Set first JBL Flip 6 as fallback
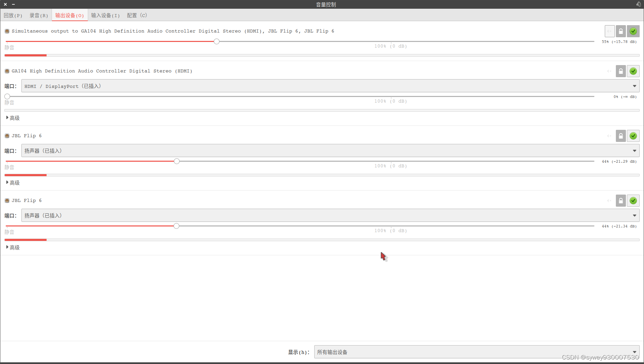This screenshot has width=644, height=364. pos(633,136)
